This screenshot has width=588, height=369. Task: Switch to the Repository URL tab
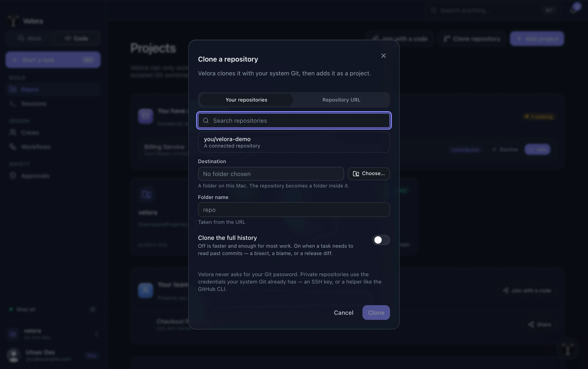tap(341, 100)
